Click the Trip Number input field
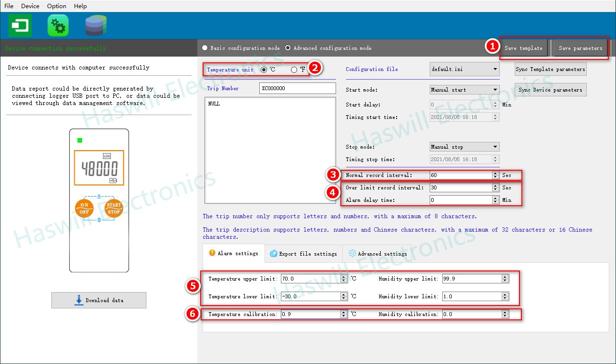Image resolution: width=616 pixels, height=364 pixels. [x=297, y=88]
